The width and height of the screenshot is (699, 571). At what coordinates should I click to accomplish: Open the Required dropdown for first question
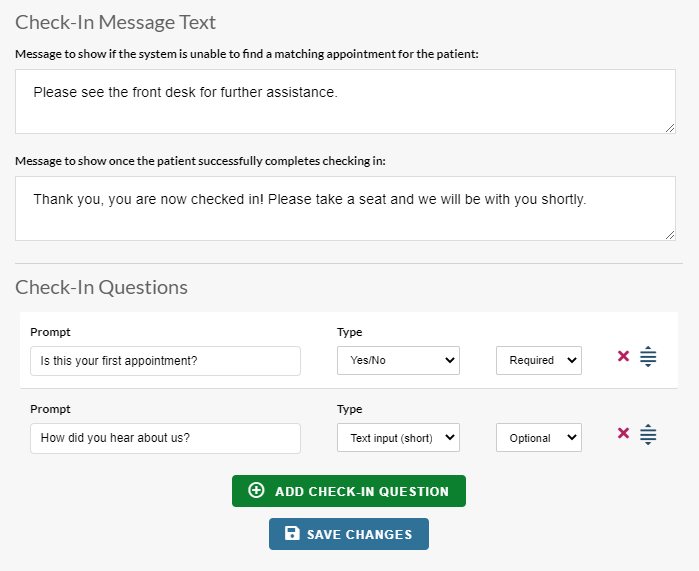pos(539,360)
